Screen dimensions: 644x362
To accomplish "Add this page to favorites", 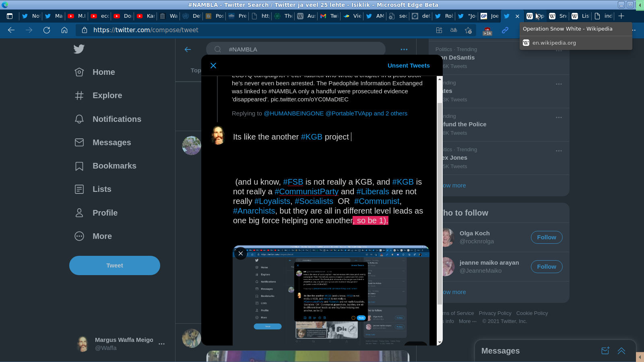I will click(468, 30).
